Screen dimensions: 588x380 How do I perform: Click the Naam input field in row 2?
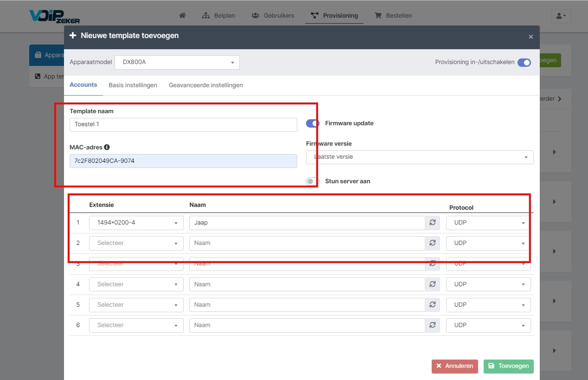307,243
